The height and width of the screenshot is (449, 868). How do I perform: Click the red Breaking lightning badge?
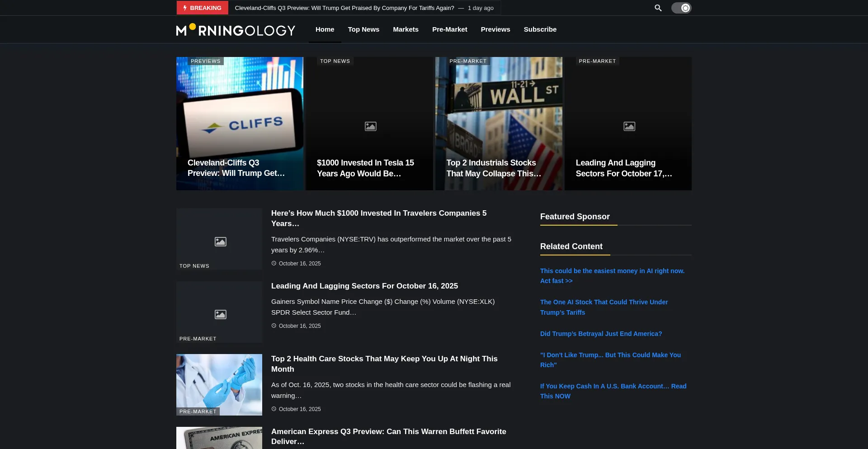pos(202,8)
